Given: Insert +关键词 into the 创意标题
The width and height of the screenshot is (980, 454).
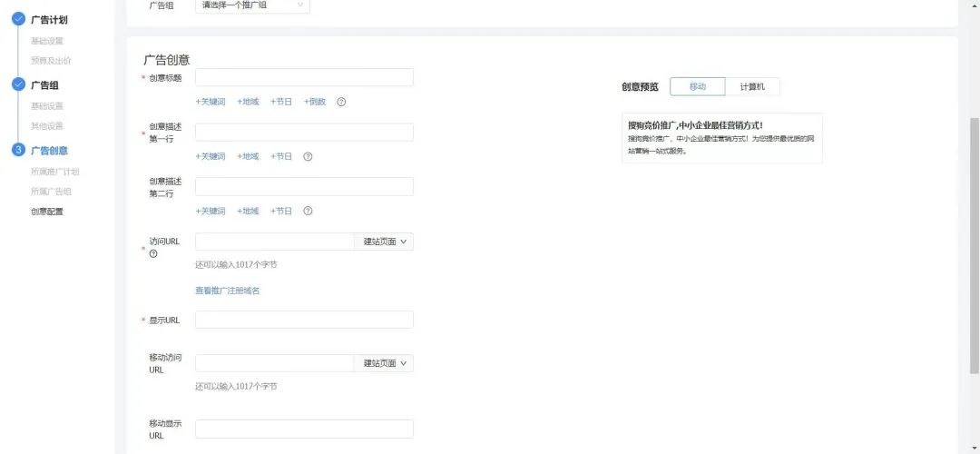Looking at the screenshot, I should 211,102.
